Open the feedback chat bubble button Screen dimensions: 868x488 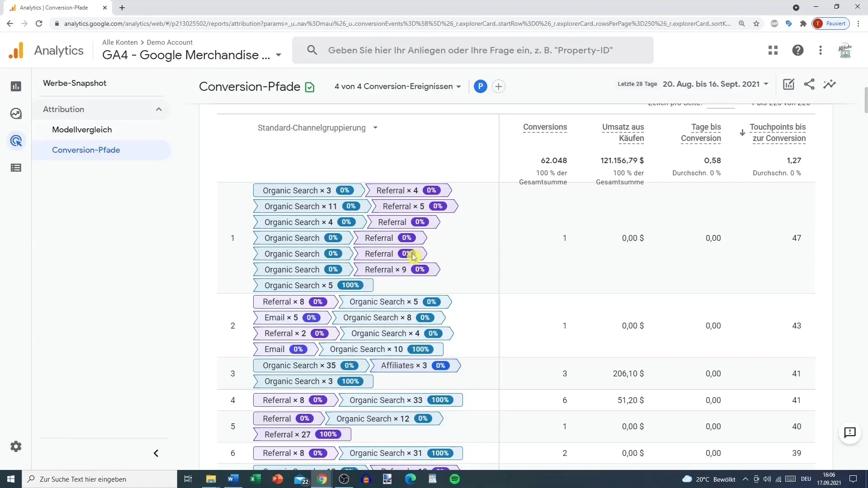point(850,433)
